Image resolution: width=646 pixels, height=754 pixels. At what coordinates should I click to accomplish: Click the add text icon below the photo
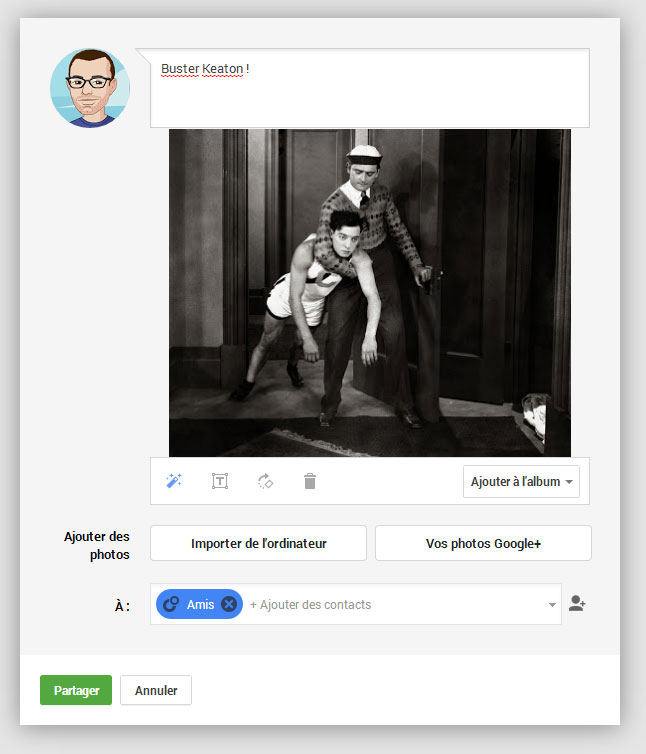tap(220, 481)
